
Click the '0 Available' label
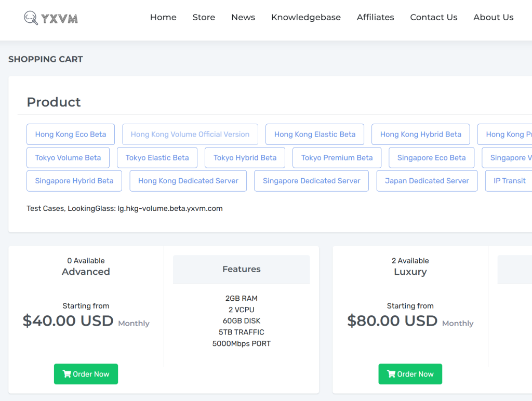[x=86, y=261]
